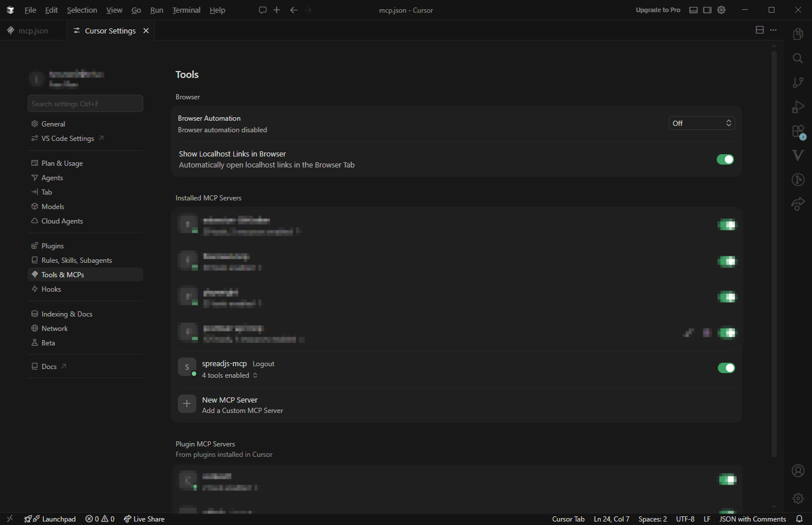The image size is (812, 525).
Task: Open the Source Control view
Action: pos(798,83)
